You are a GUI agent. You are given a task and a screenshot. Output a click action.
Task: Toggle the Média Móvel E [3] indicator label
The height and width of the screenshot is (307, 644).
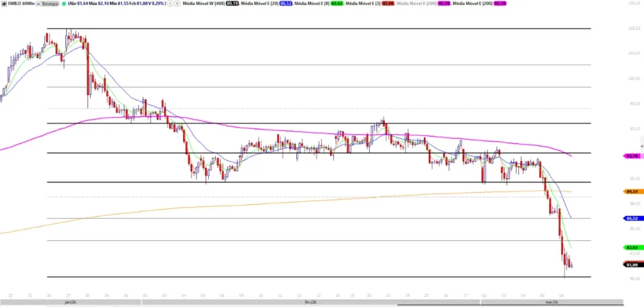364,3
